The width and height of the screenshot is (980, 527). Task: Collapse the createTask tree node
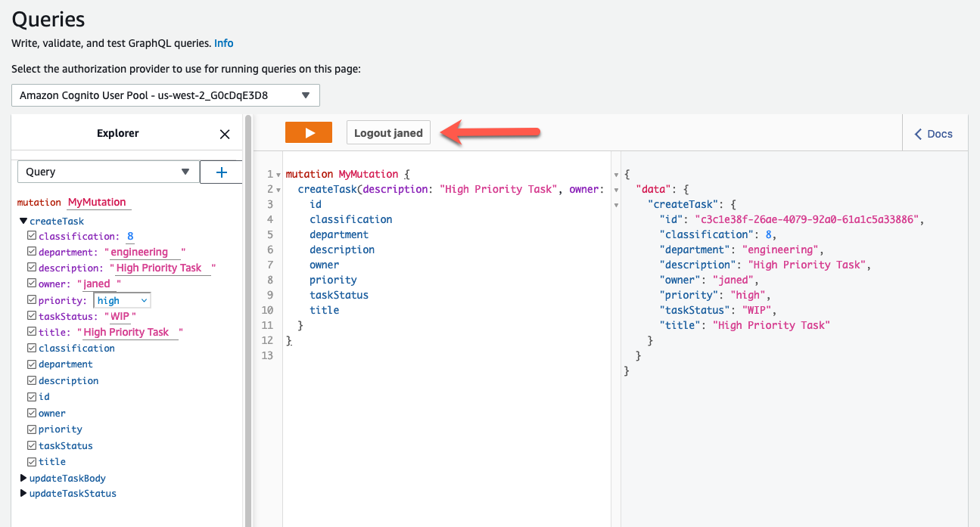23,222
